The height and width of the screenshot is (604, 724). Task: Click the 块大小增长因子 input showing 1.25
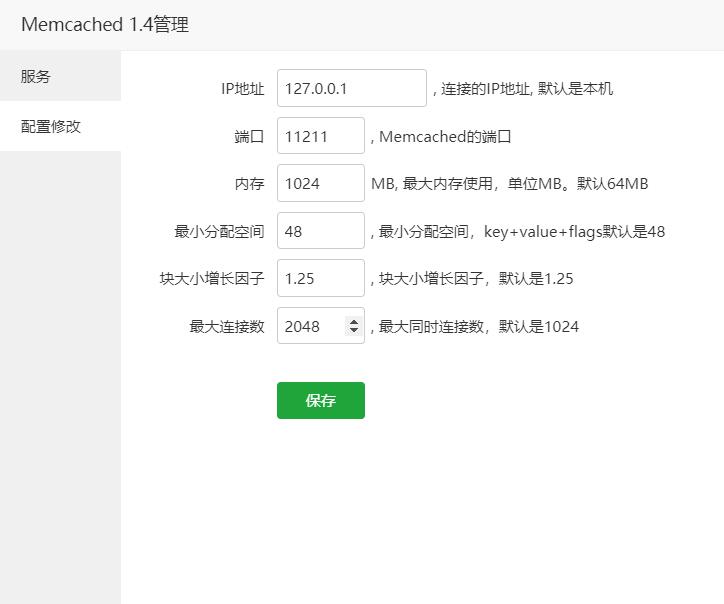tap(321, 278)
